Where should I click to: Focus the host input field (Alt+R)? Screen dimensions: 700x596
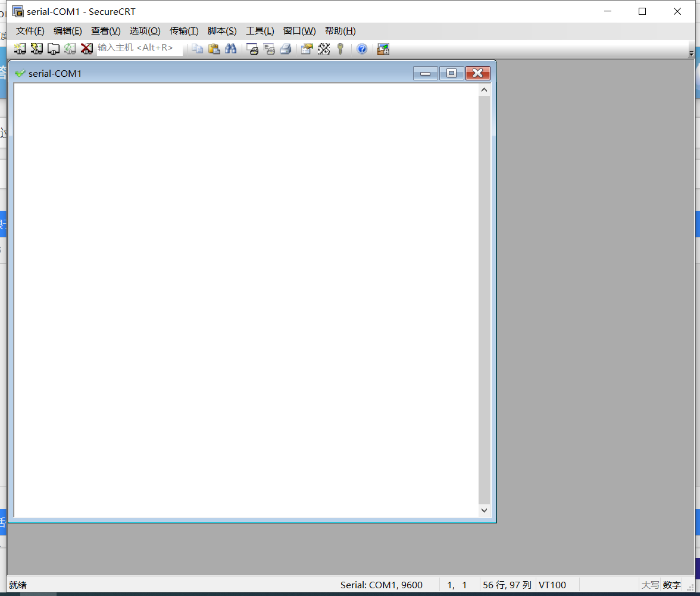pyautogui.click(x=139, y=48)
